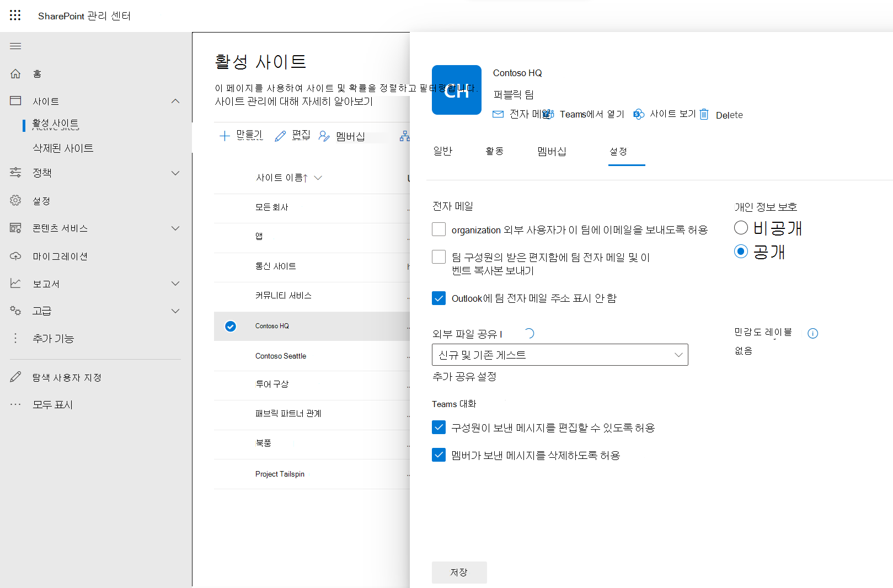Uncheck allow members to delete sent messages
The image size is (893, 588).
tap(439, 455)
